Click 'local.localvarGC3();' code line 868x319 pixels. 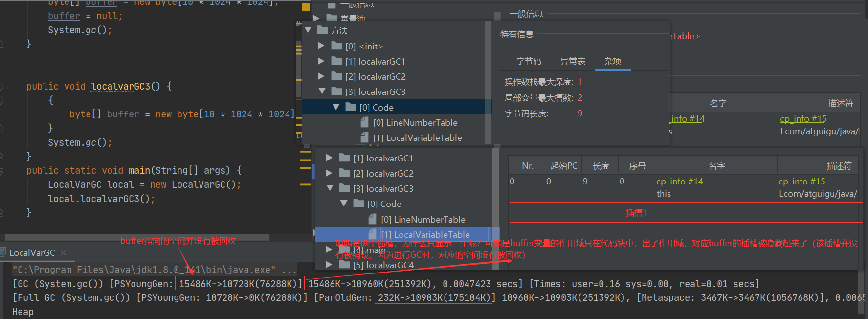click(x=101, y=199)
